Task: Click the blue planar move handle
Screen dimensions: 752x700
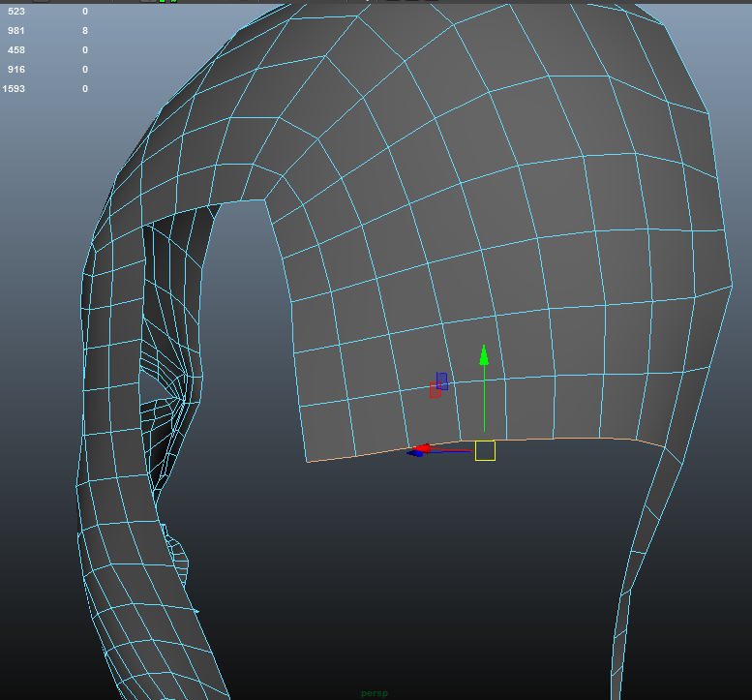Action: coord(442,380)
